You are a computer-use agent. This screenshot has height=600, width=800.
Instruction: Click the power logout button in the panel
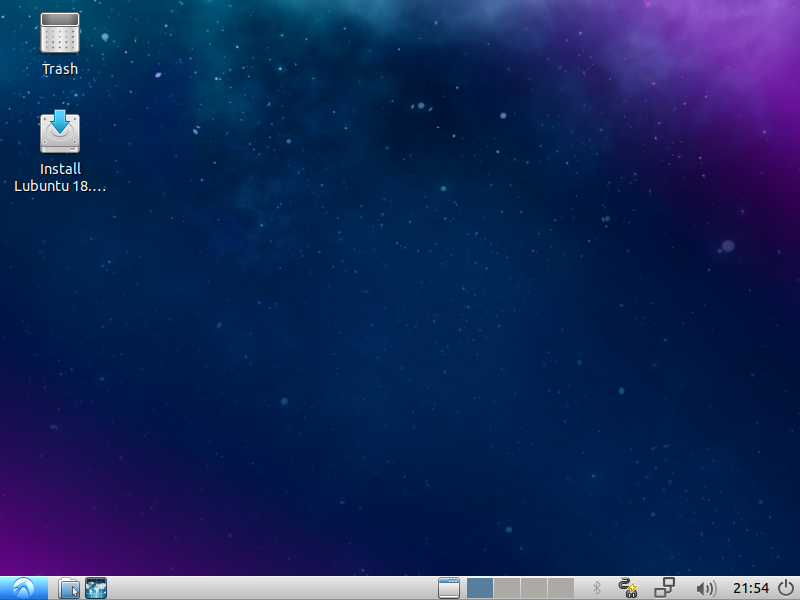786,588
